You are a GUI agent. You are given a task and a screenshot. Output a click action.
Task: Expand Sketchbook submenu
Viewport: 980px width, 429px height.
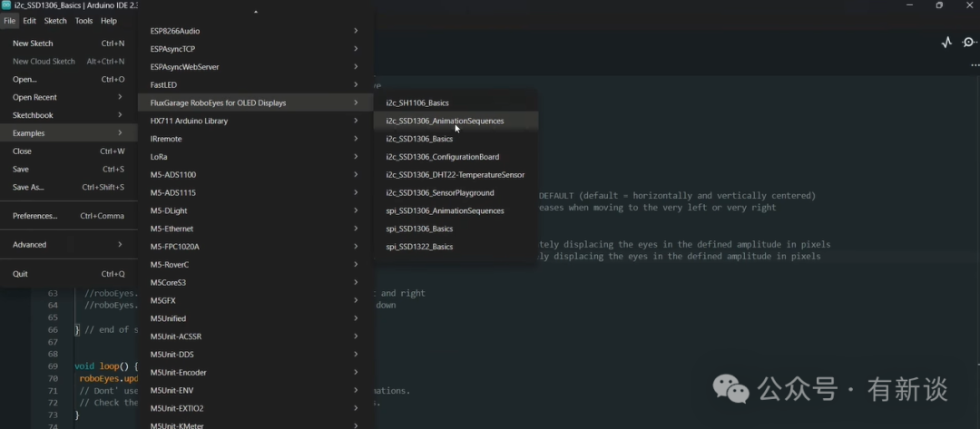69,115
